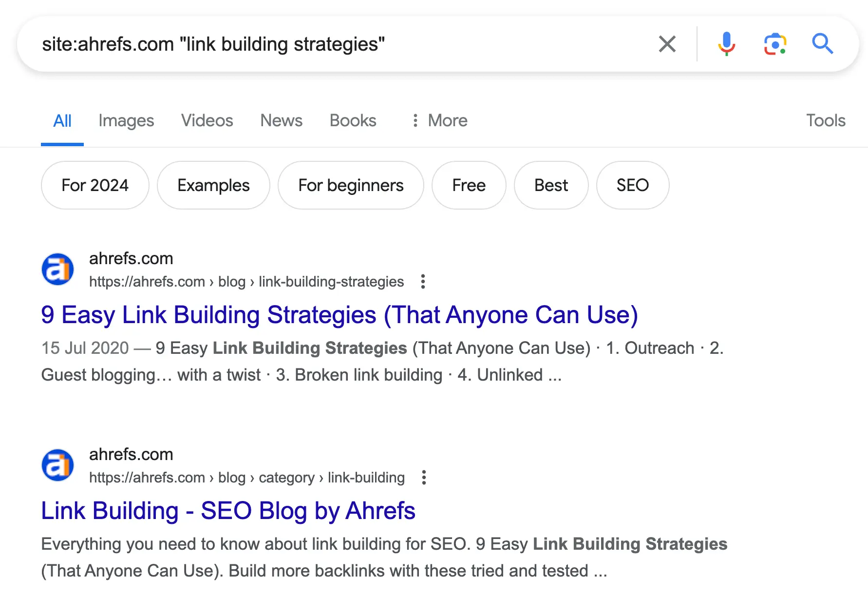
Task: Open the Tools filter options
Action: 826,120
